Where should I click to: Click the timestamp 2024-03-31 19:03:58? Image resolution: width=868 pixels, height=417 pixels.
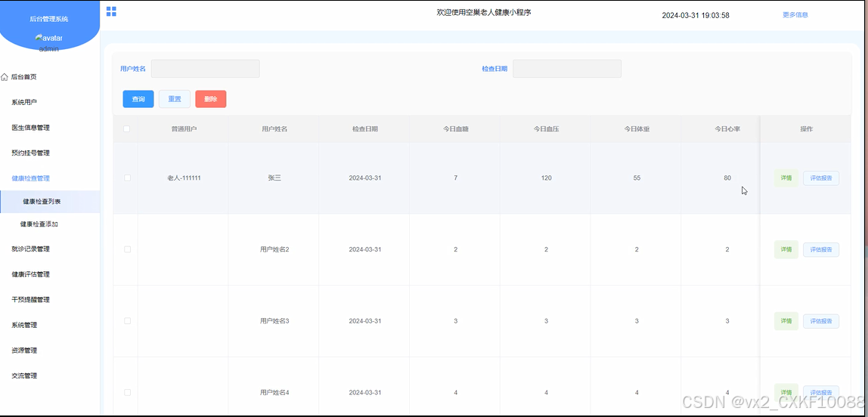[x=696, y=15]
